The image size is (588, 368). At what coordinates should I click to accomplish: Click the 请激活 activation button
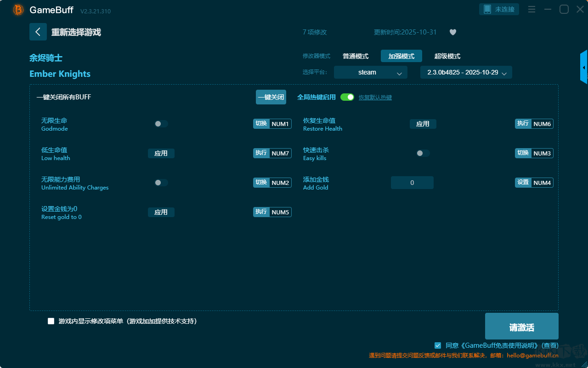click(521, 326)
